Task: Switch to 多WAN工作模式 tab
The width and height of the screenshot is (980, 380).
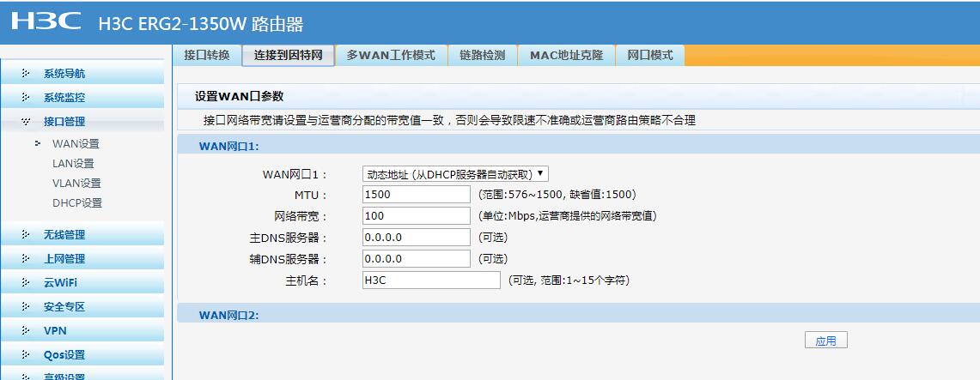Action: pos(392,55)
